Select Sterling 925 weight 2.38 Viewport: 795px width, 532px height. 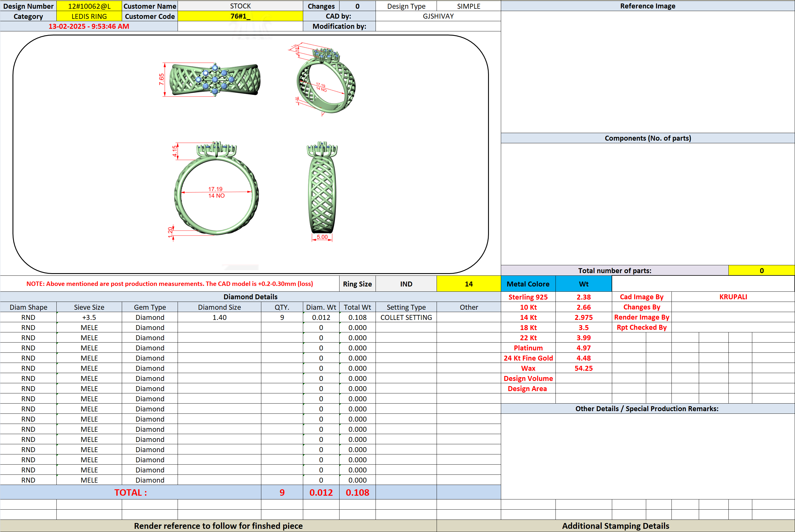point(583,297)
